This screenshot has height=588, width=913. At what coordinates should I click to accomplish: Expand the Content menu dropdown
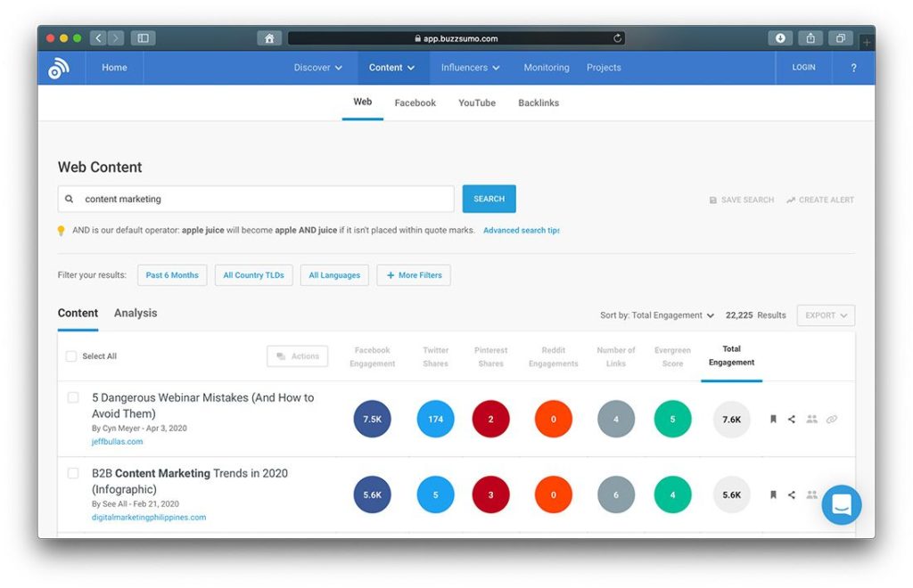coord(392,68)
